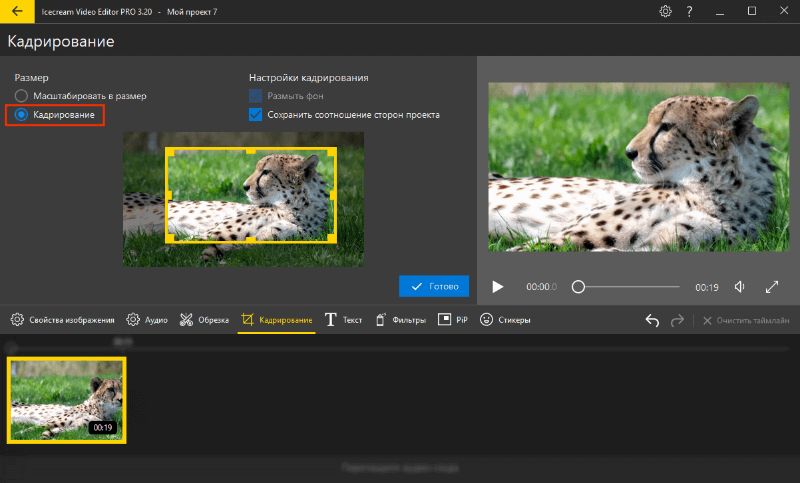Open the 'Текст' tool
The image size is (800, 483).
click(343, 320)
